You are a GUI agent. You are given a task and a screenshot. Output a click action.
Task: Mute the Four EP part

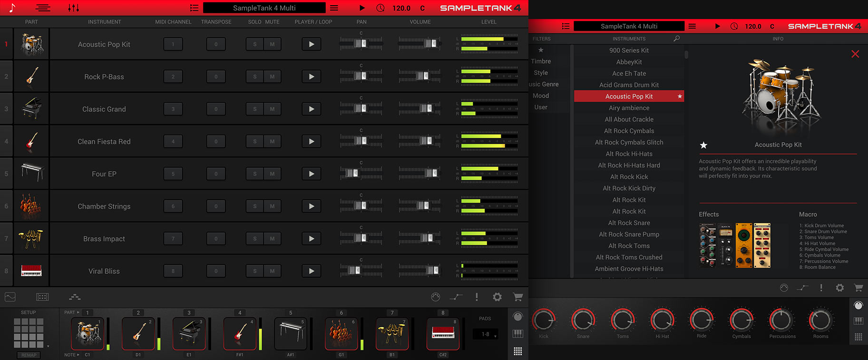273,174
